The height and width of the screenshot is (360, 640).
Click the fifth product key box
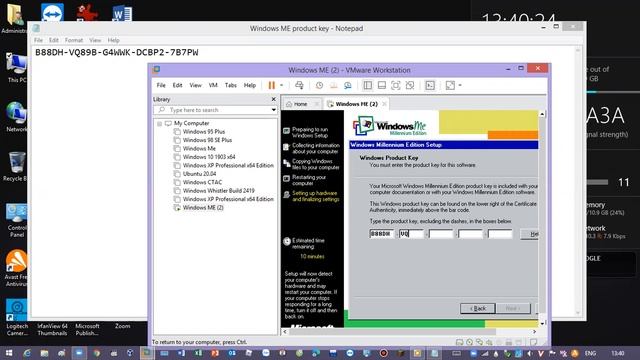[500, 234]
